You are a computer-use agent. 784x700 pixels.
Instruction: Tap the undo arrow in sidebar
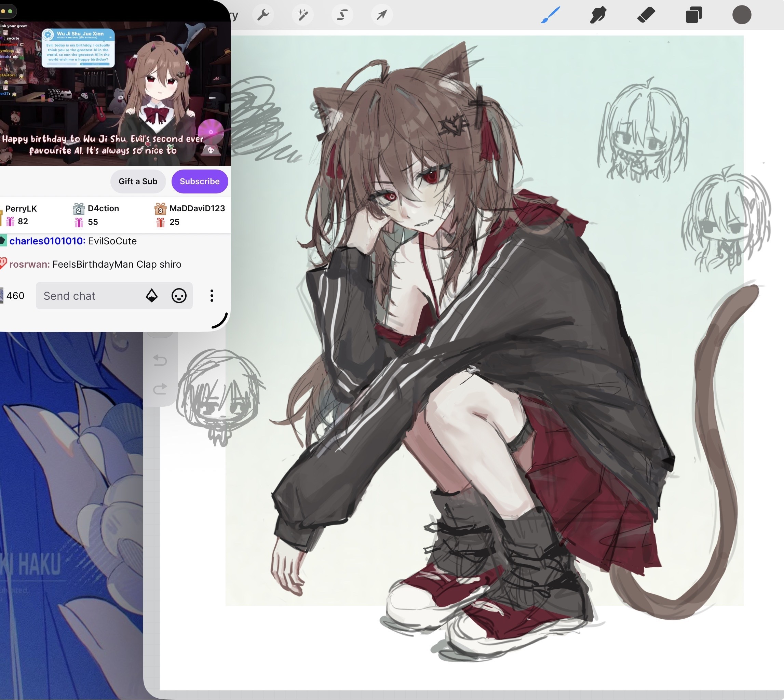160,360
